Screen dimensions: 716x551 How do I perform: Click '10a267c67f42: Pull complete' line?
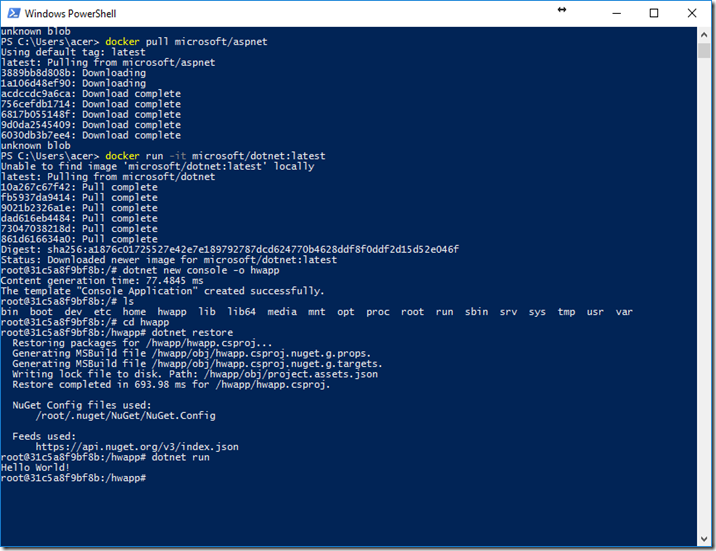click(79, 187)
